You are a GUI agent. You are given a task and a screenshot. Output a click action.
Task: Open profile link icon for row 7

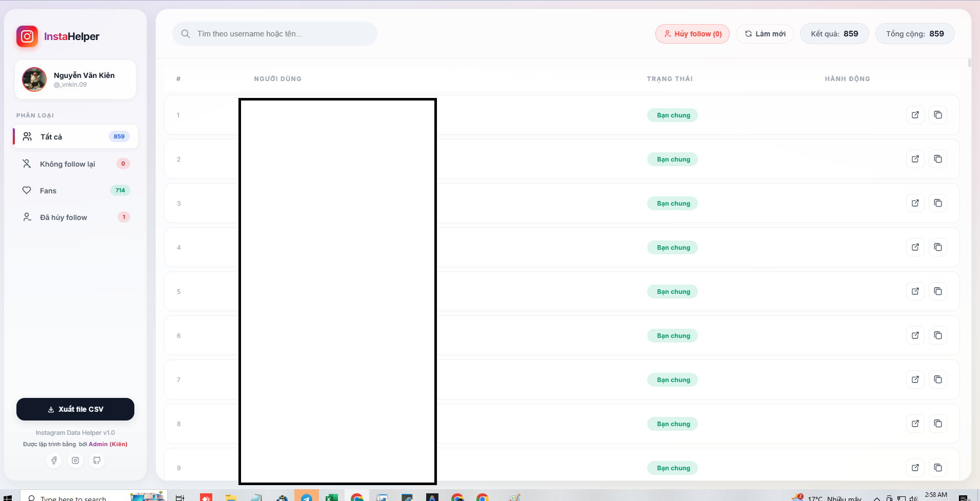[x=915, y=379]
